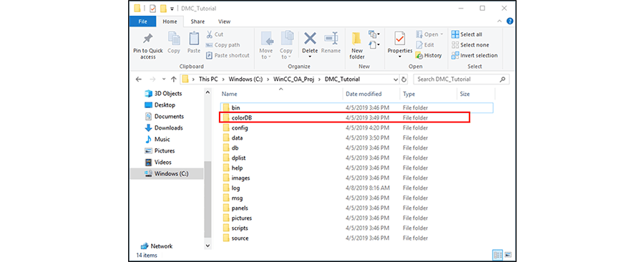Click the Cut scissors icon
This screenshot has width=644, height=262.
(210, 34)
